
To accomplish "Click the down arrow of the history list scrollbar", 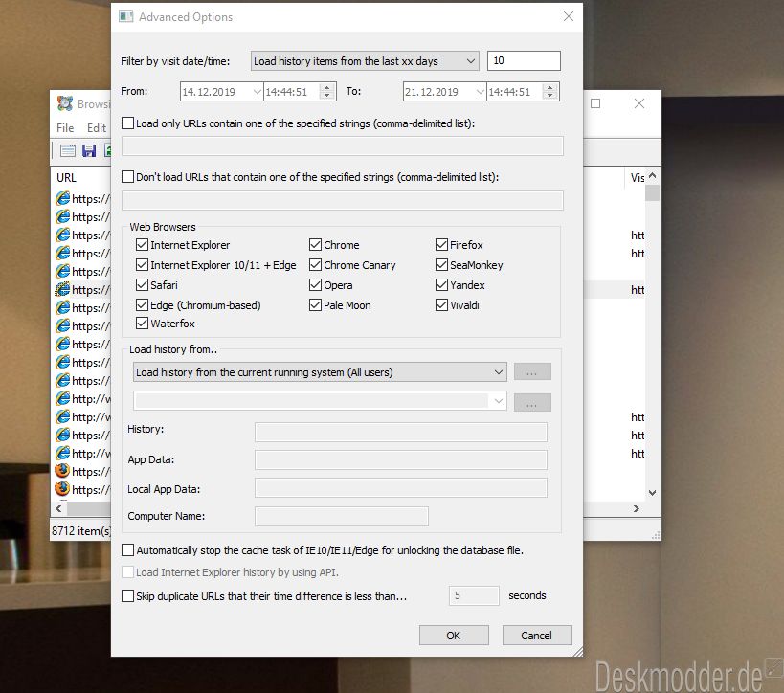I will point(653,493).
